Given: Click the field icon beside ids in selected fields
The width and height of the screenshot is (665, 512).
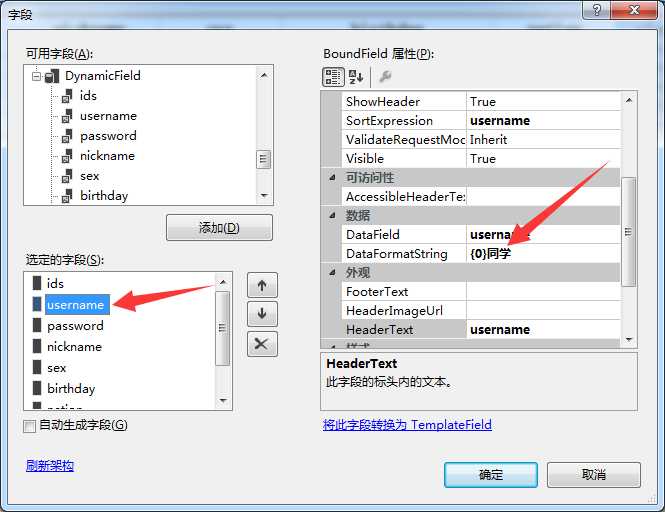Looking at the screenshot, I should point(37,283).
